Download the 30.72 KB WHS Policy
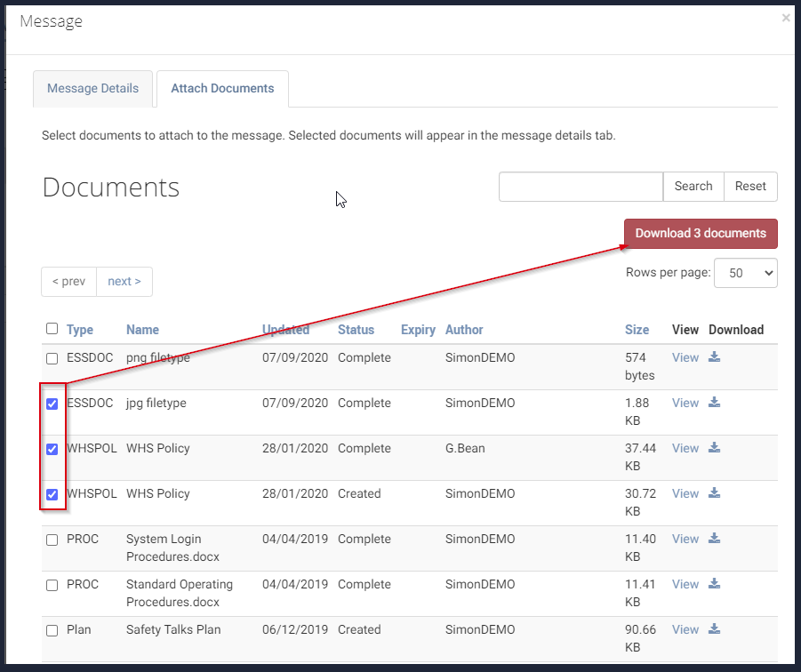 pos(714,493)
